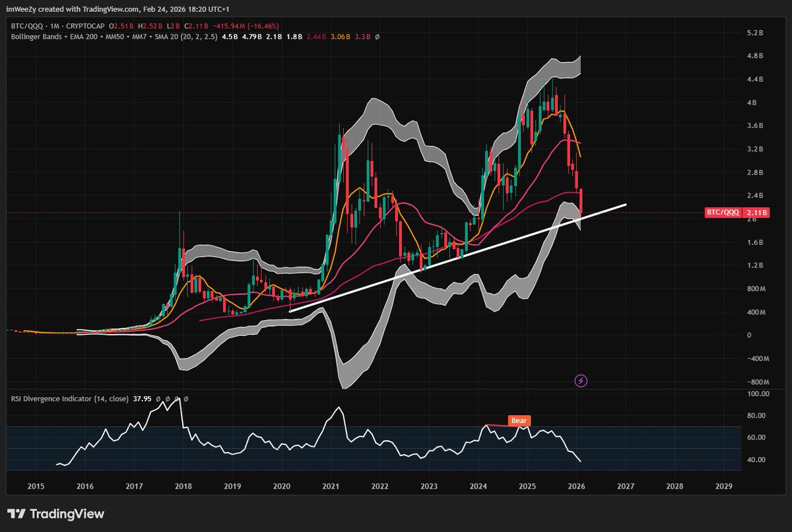Select the orange Bear divergence label
This screenshot has width=792, height=532.
pyautogui.click(x=519, y=420)
